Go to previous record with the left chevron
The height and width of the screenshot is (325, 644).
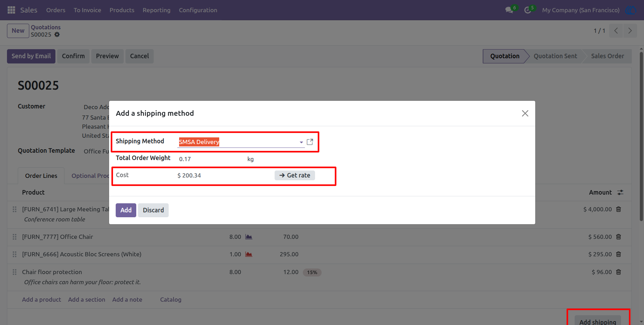616,31
